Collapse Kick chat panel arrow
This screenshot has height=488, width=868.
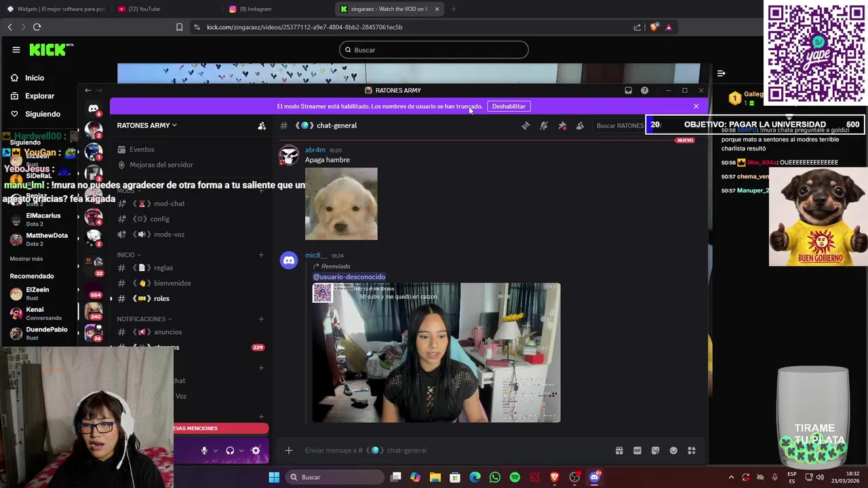[722, 73]
